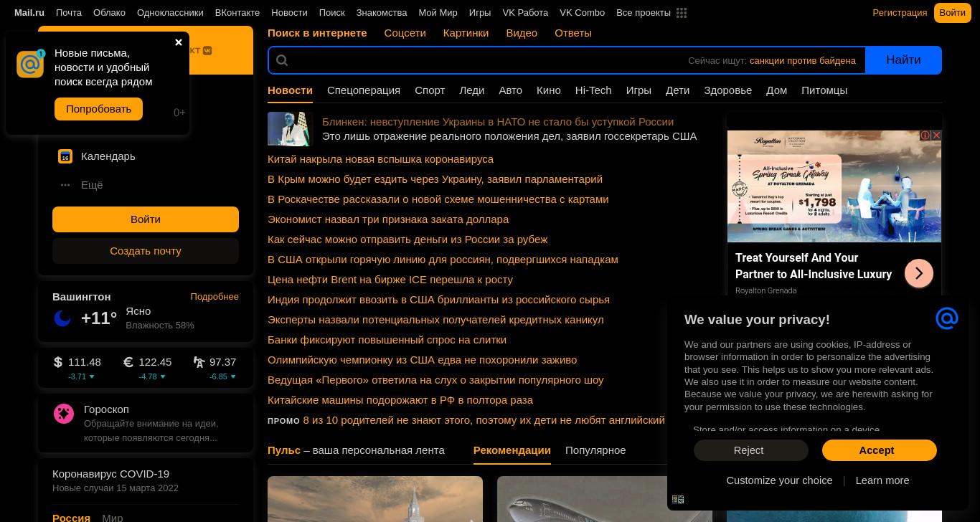This screenshot has width=980, height=522.
Task: Click the moon weather icon
Action: [x=62, y=318]
